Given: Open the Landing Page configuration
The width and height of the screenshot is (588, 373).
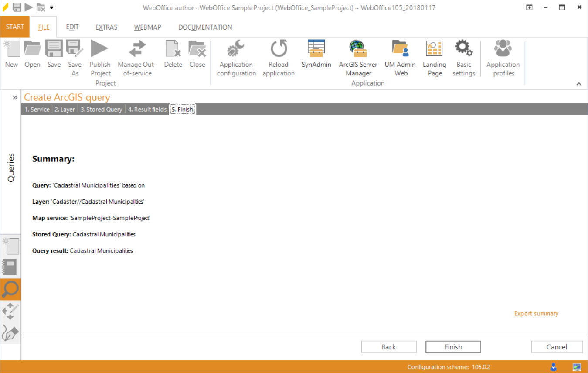Looking at the screenshot, I should pos(434,57).
